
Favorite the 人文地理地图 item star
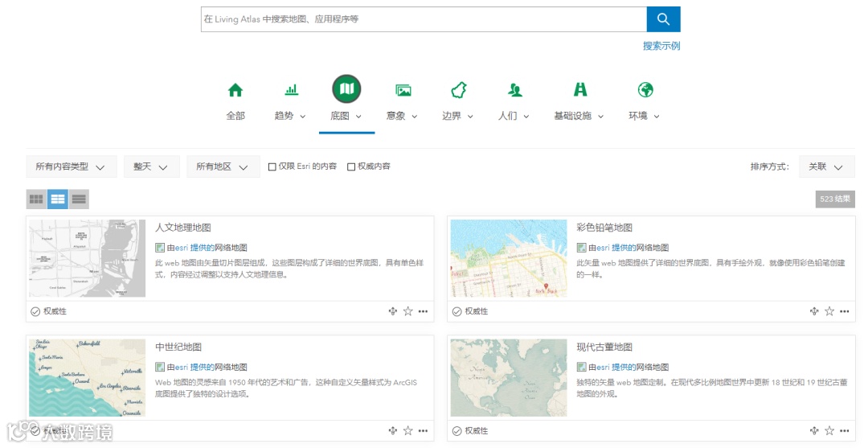pos(408,312)
